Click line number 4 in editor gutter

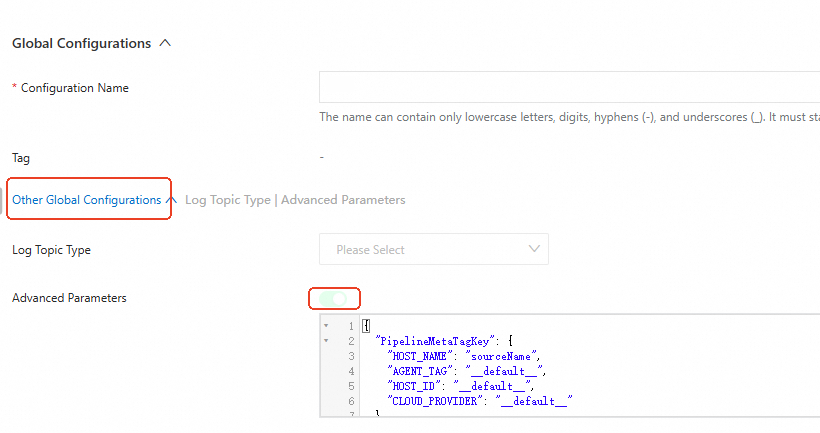(x=351, y=371)
